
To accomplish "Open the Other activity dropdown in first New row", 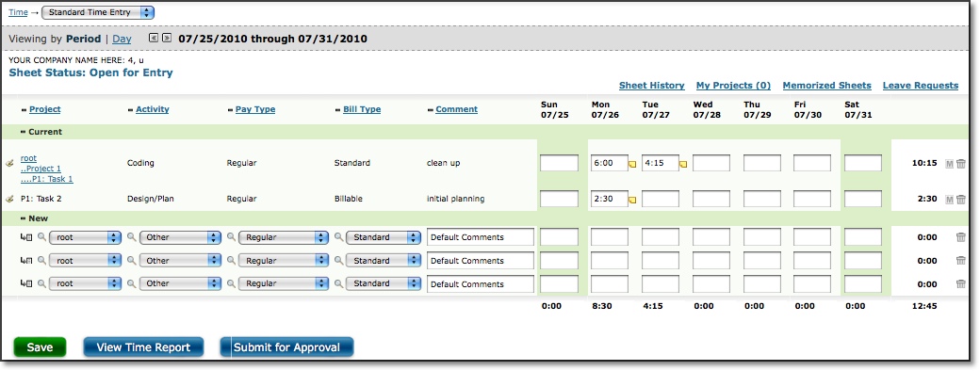I will [x=180, y=237].
